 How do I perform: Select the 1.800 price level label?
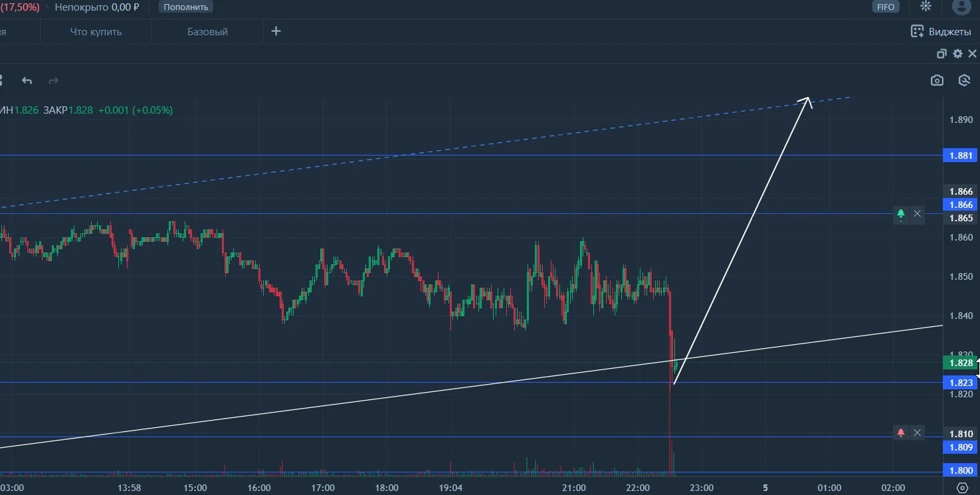pyautogui.click(x=961, y=471)
